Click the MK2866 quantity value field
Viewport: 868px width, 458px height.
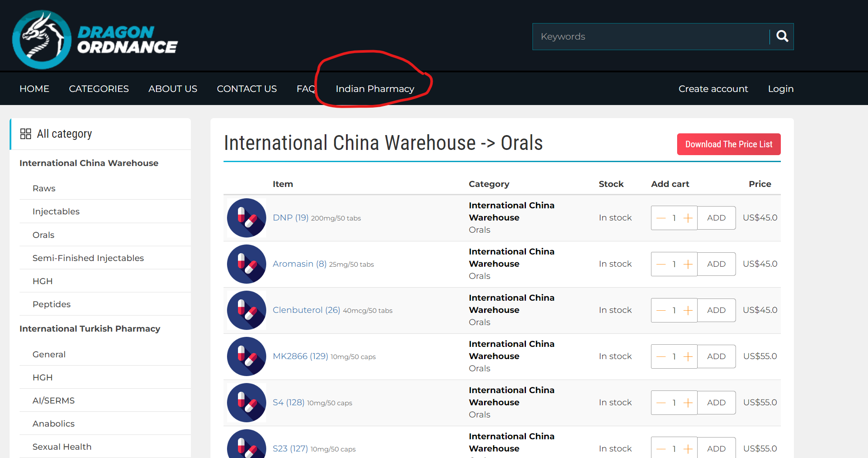[x=674, y=356]
